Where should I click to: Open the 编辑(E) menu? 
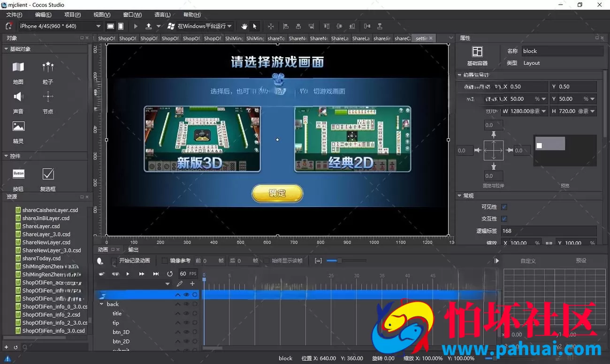pyautogui.click(x=43, y=15)
